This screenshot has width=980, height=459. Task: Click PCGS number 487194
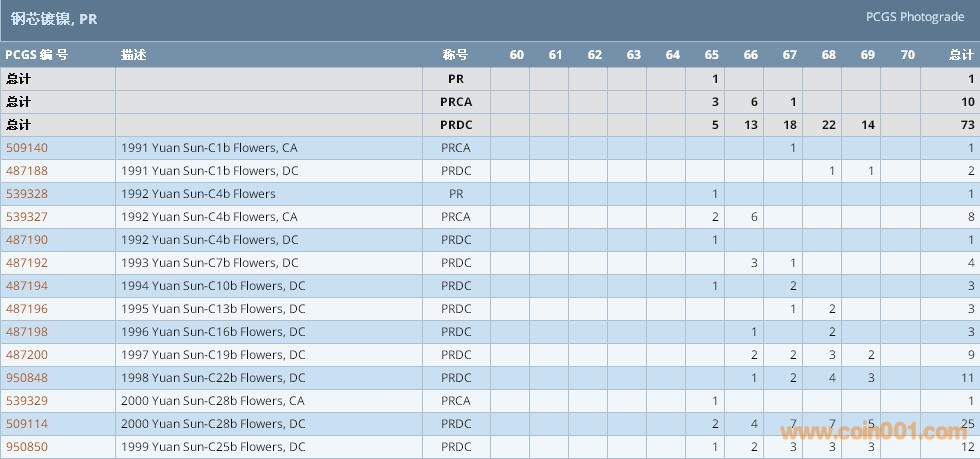[x=26, y=286]
